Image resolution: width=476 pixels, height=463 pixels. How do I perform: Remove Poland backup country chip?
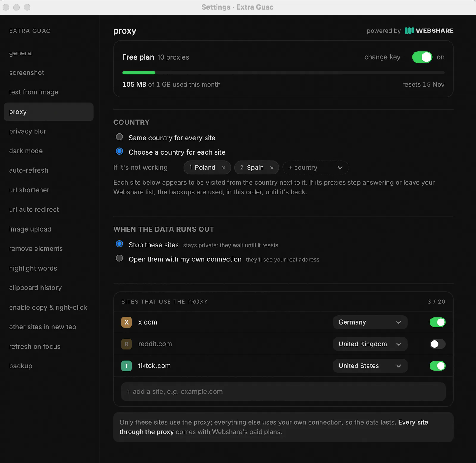coord(223,168)
